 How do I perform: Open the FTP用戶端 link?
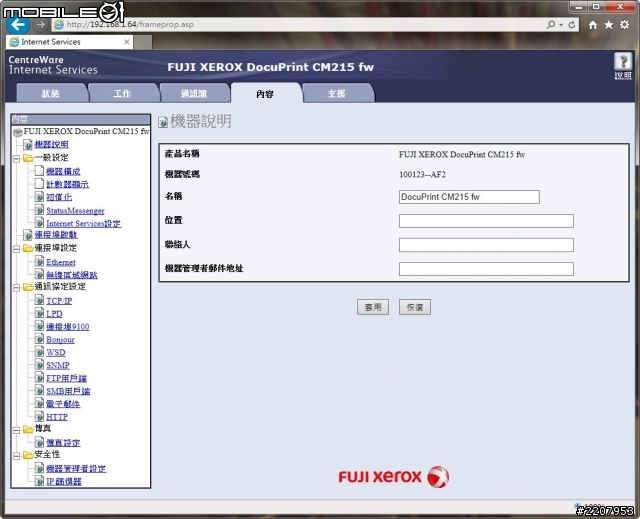[66, 378]
